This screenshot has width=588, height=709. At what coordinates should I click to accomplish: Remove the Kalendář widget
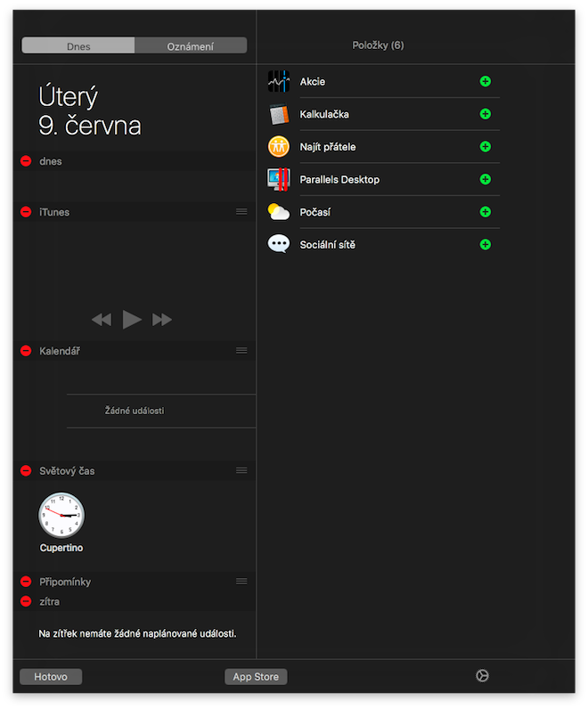tap(26, 350)
